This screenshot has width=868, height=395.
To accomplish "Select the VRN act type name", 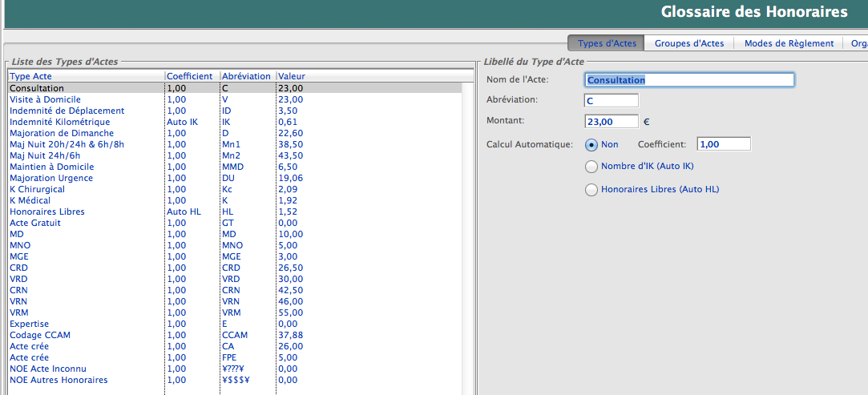I will pos(18,301).
